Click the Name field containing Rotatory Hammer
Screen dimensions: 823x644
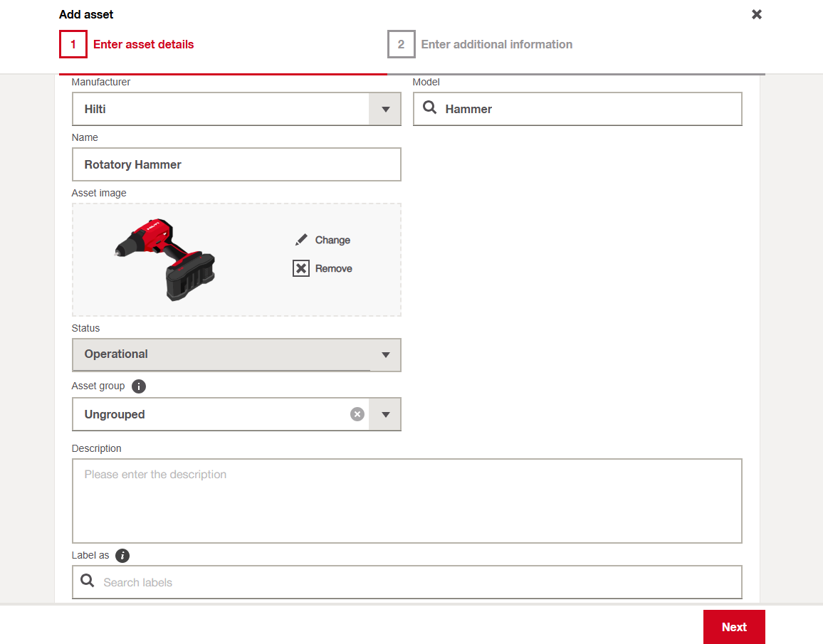coord(236,164)
